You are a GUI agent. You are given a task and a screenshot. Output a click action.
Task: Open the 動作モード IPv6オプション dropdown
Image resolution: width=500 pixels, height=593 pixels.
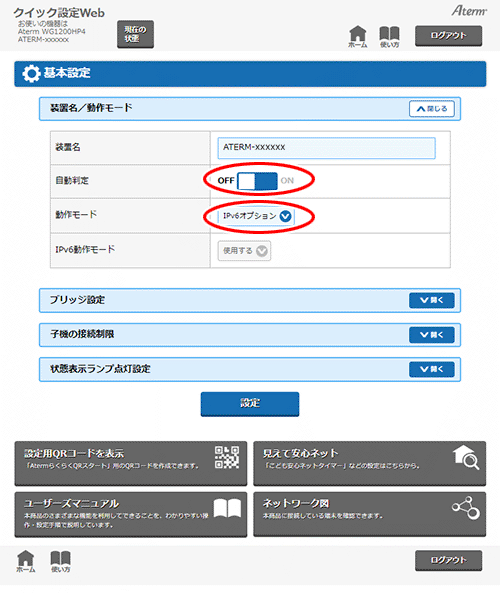tap(256, 216)
